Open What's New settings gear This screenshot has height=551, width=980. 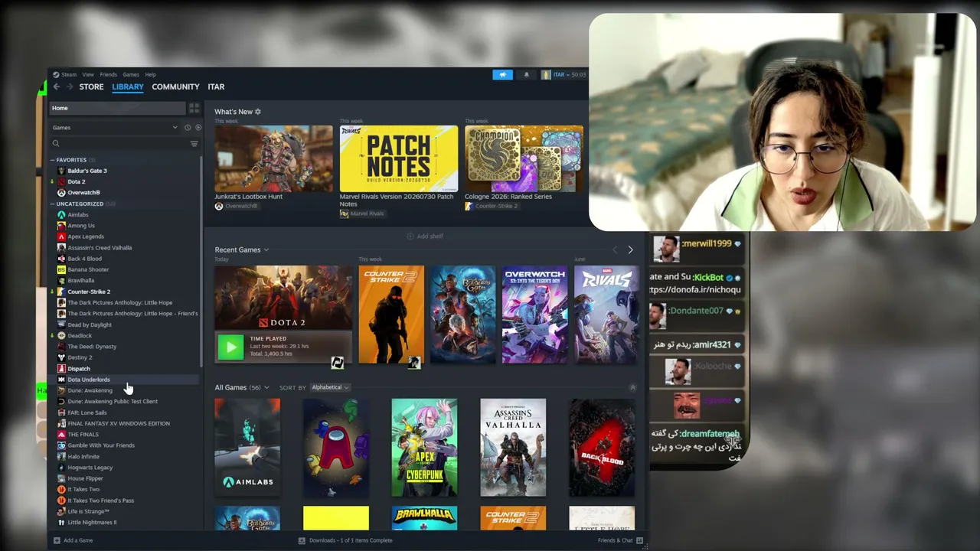(258, 112)
